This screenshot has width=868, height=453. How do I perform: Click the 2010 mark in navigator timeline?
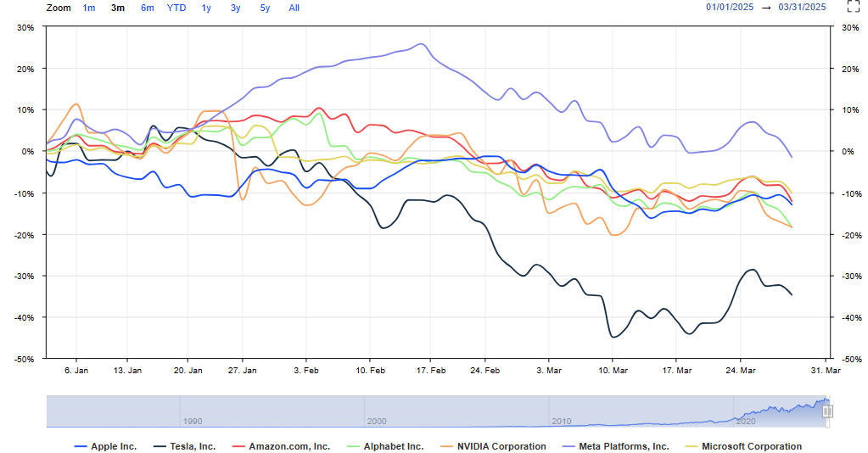562,421
